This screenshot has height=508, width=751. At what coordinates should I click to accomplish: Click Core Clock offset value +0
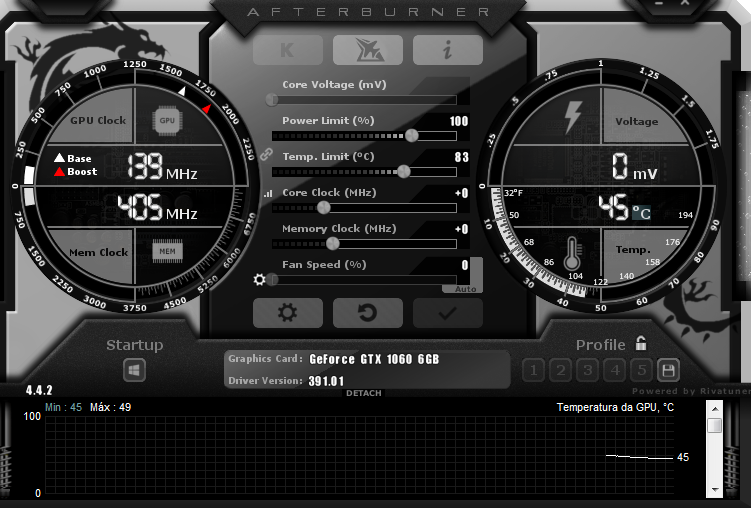click(x=462, y=193)
